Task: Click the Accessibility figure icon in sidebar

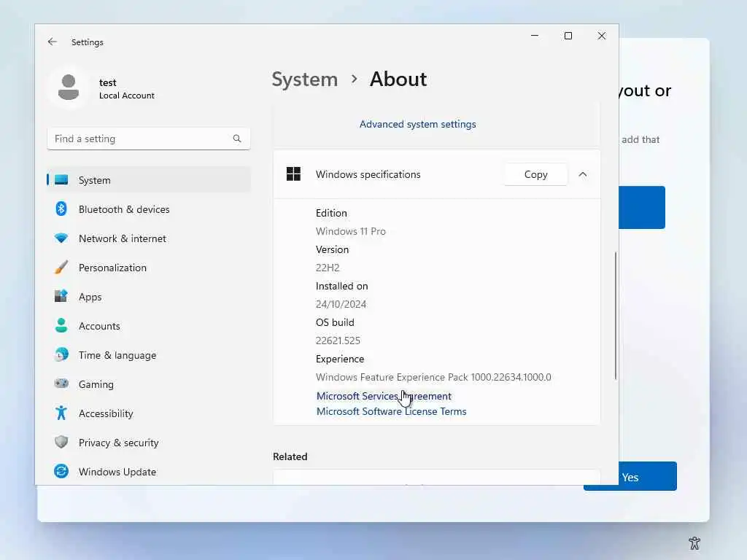Action: pos(61,413)
